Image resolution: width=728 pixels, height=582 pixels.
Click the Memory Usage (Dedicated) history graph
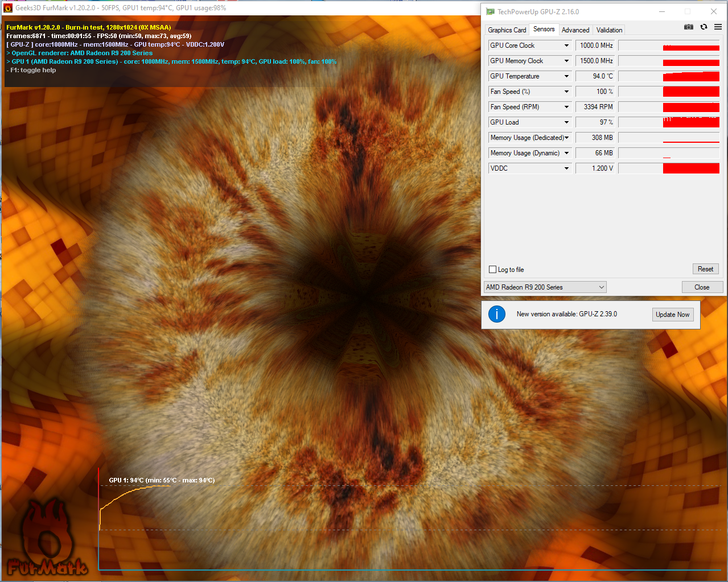click(x=669, y=138)
